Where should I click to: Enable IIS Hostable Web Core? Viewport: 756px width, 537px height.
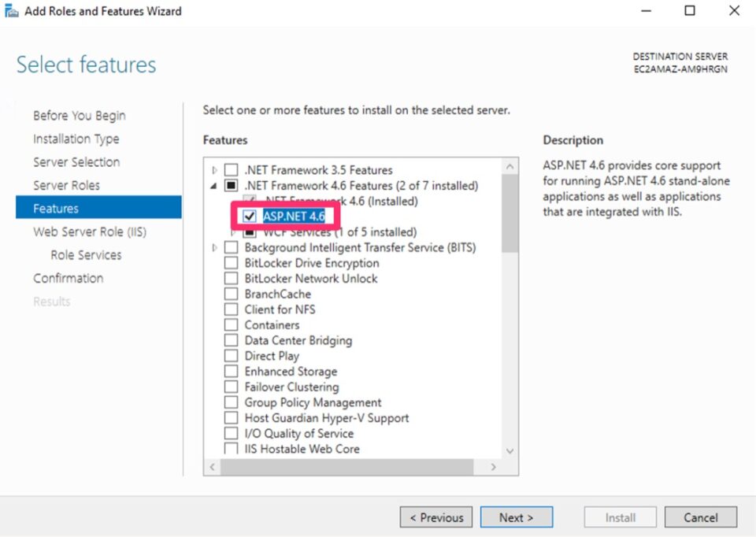[232, 449]
